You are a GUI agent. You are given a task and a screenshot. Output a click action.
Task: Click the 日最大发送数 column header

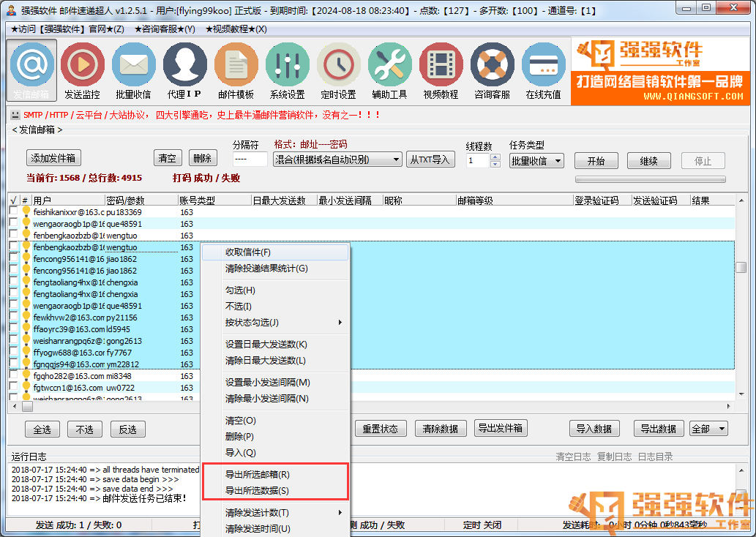click(x=285, y=200)
